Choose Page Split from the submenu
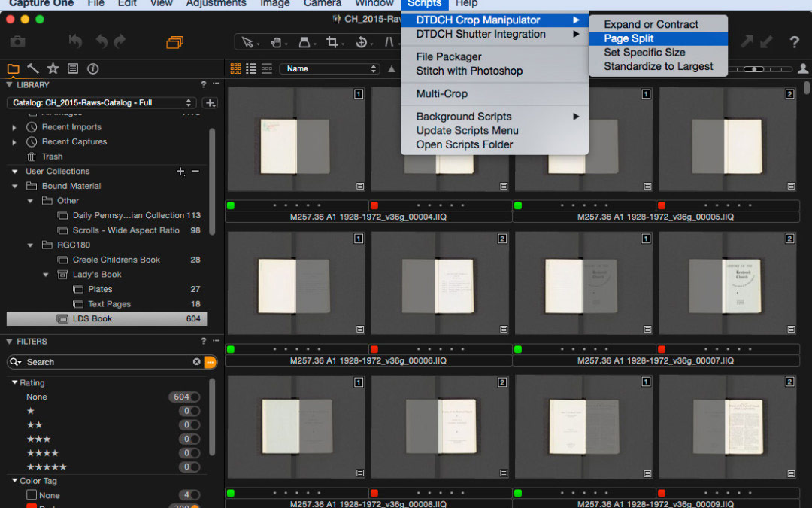 coord(629,38)
